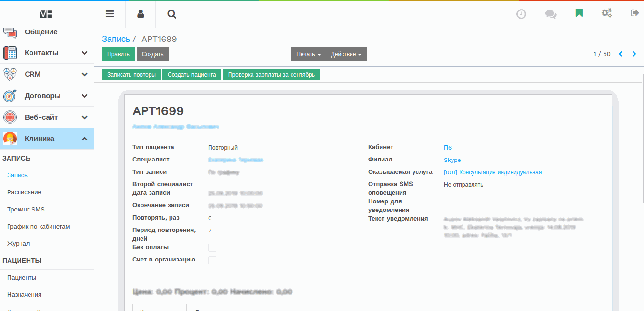644x311 pixels.
Task: Collapse the Клиника section chevron
Action: (85, 138)
